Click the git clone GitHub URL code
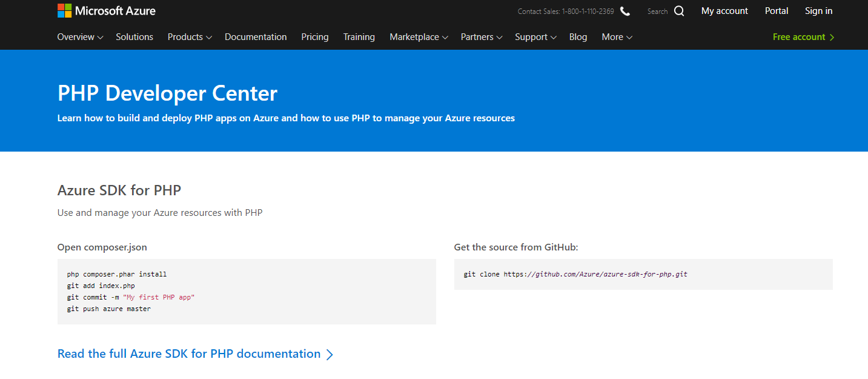Screen dimensions: 868x379 tap(575, 274)
